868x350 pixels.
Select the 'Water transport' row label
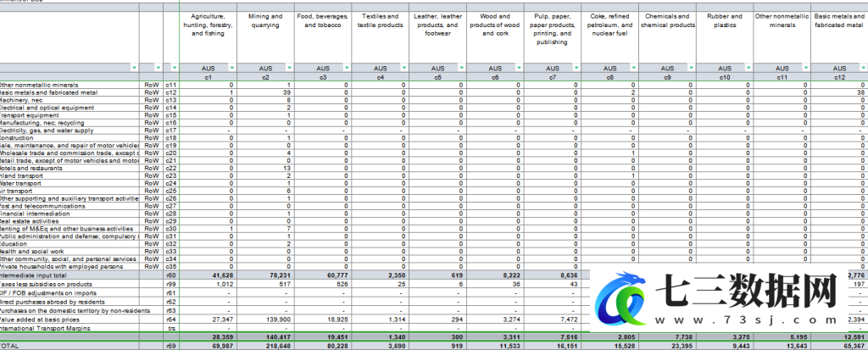21,183
